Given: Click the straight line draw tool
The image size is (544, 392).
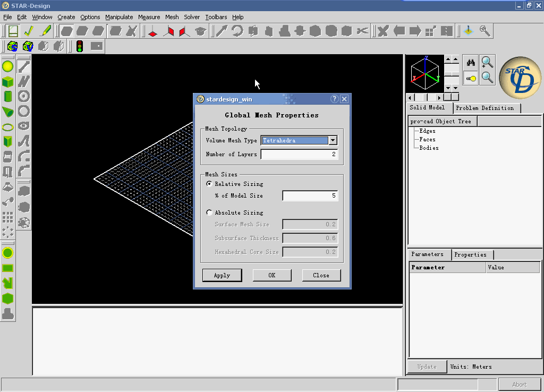Looking at the screenshot, I should [23, 66].
